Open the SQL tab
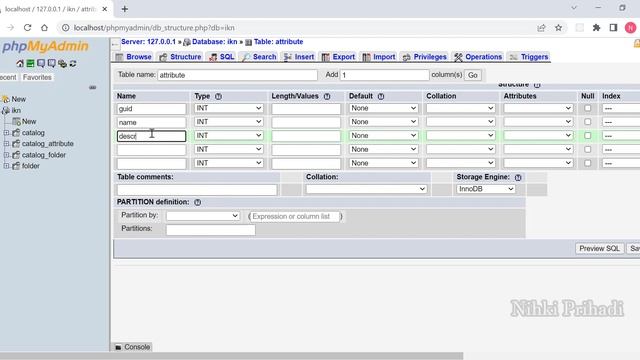The image size is (640, 360). (x=222, y=57)
